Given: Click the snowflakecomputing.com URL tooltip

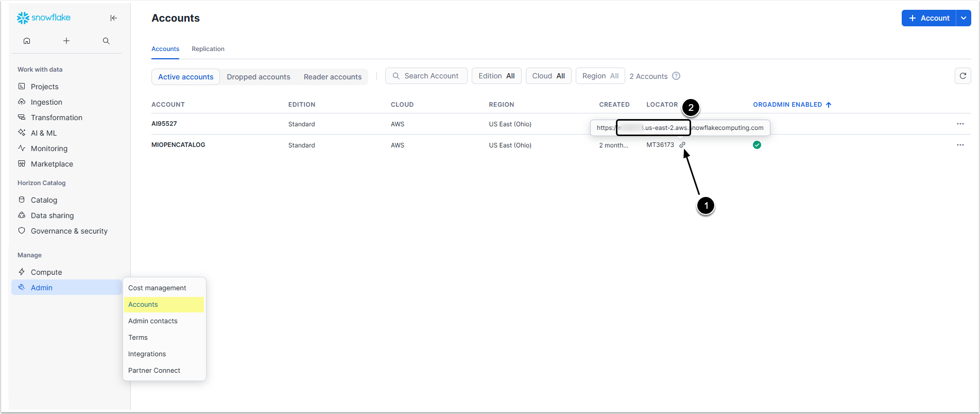Looking at the screenshot, I should (680, 128).
